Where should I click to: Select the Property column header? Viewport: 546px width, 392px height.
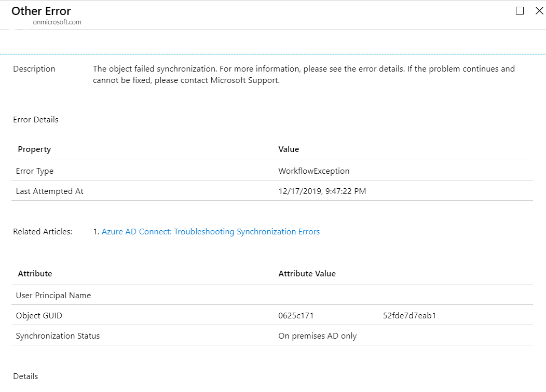(34, 149)
